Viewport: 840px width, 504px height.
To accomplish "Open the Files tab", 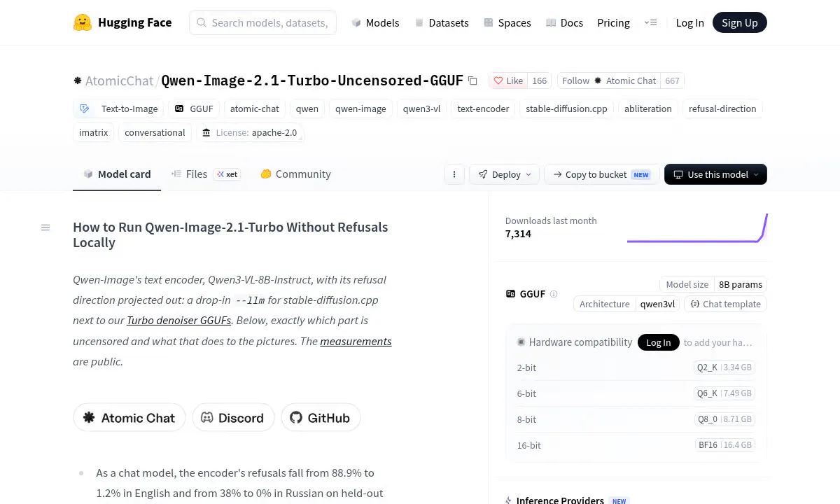I will pyautogui.click(x=206, y=174).
